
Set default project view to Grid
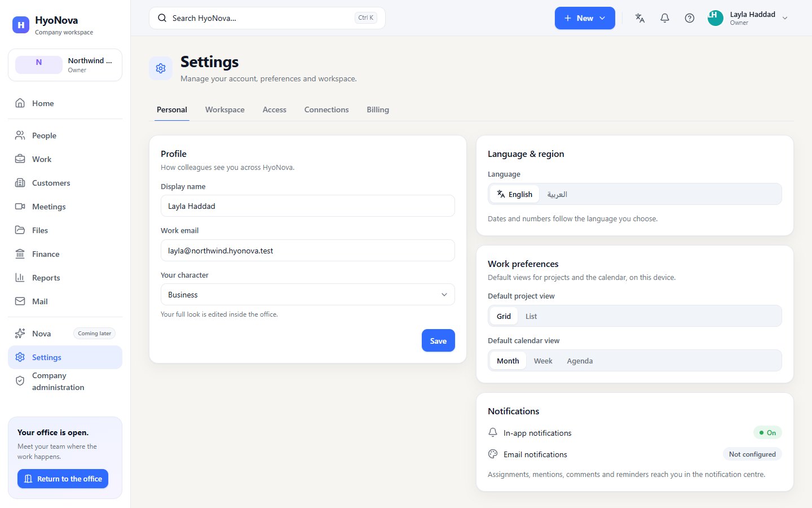(504, 316)
